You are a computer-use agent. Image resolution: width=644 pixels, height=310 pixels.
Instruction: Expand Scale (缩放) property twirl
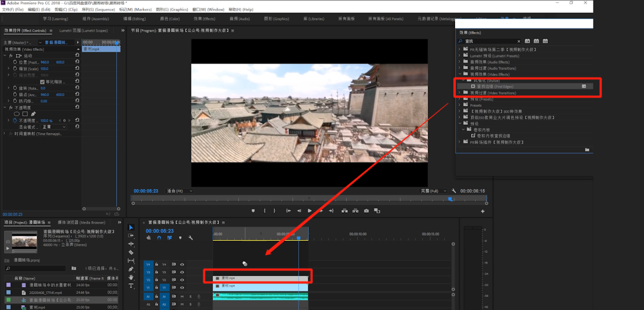8,69
